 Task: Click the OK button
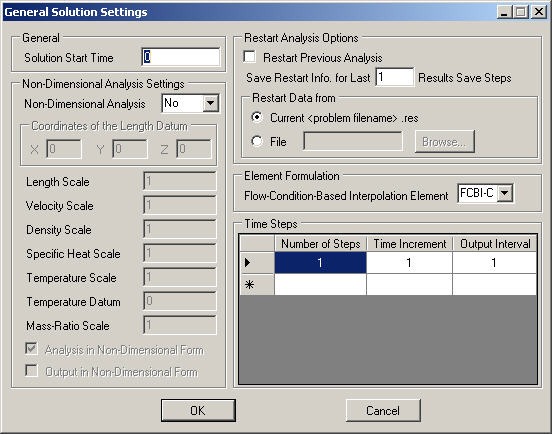198,410
